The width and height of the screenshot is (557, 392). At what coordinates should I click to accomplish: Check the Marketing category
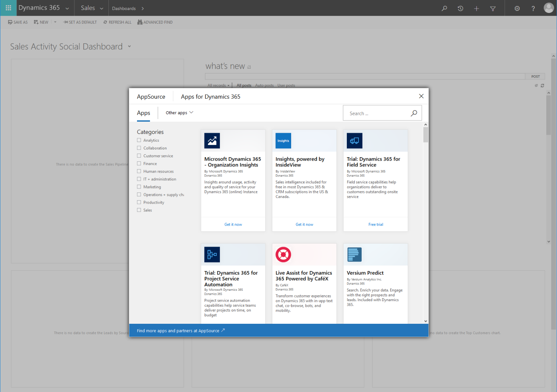(139, 187)
